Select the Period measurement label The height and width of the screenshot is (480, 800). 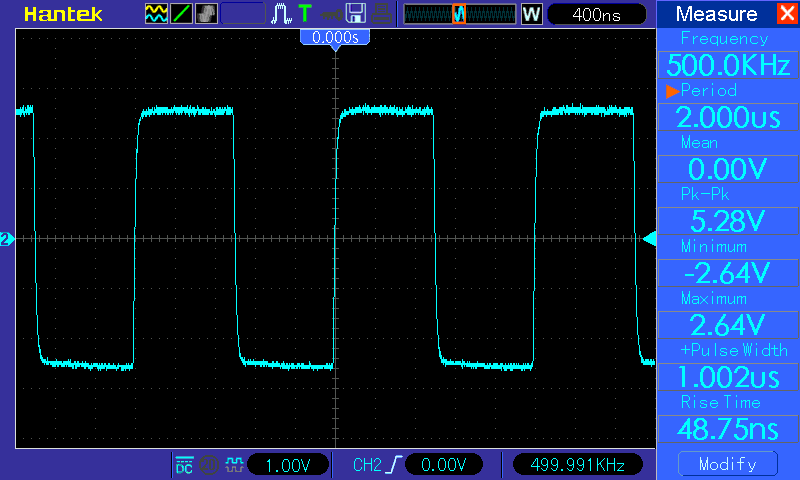point(709,91)
